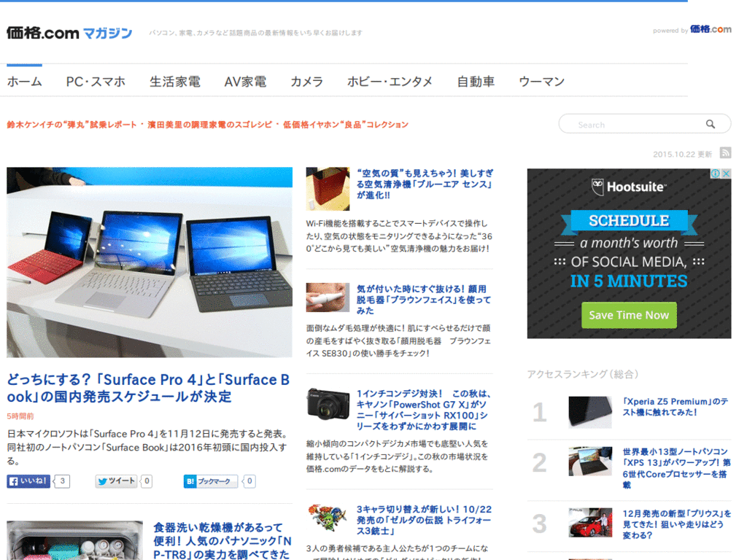This screenshot has width=747, height=560.
Task: Click the facial epilator thumbnail
Action: pos(328,297)
